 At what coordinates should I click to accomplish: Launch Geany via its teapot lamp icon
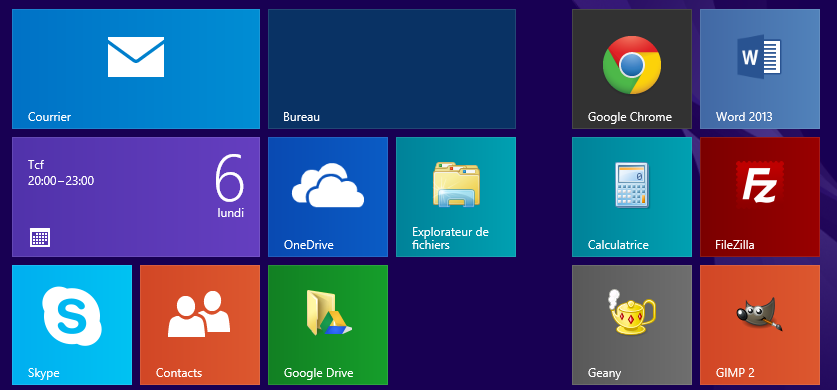(x=632, y=312)
